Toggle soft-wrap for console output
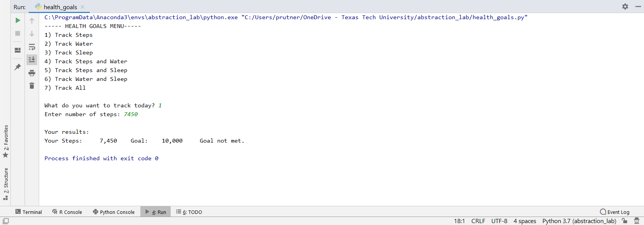644x225 pixels. (32, 47)
